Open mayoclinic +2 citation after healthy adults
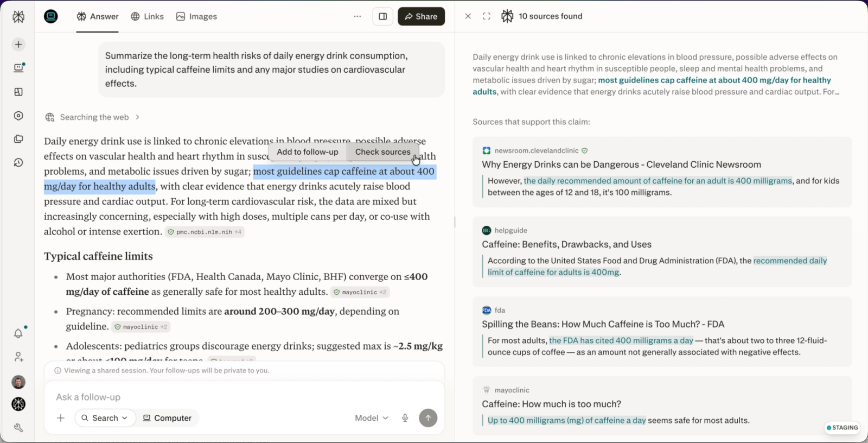The width and height of the screenshot is (868, 443). pyautogui.click(x=360, y=292)
